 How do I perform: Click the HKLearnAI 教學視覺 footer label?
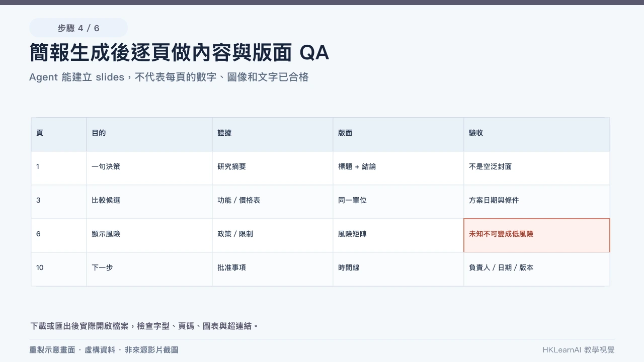pyautogui.click(x=579, y=350)
